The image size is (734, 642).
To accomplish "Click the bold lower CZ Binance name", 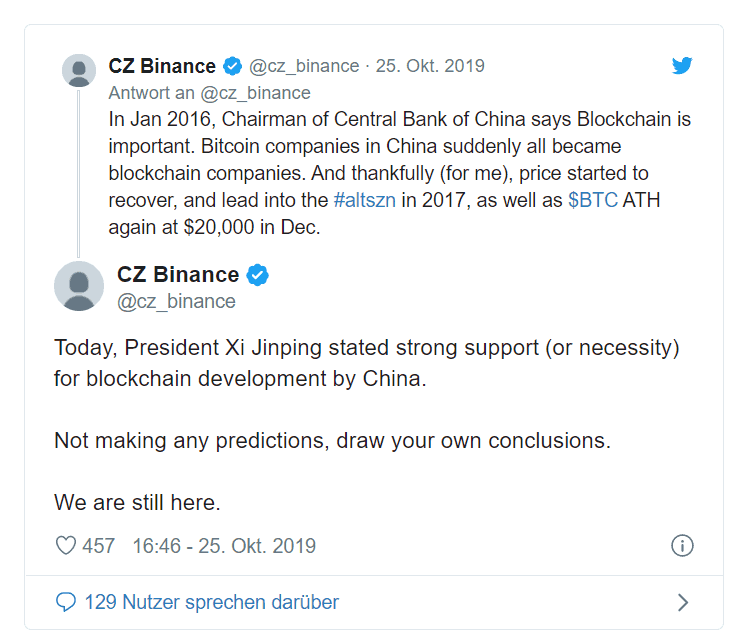I will (178, 274).
